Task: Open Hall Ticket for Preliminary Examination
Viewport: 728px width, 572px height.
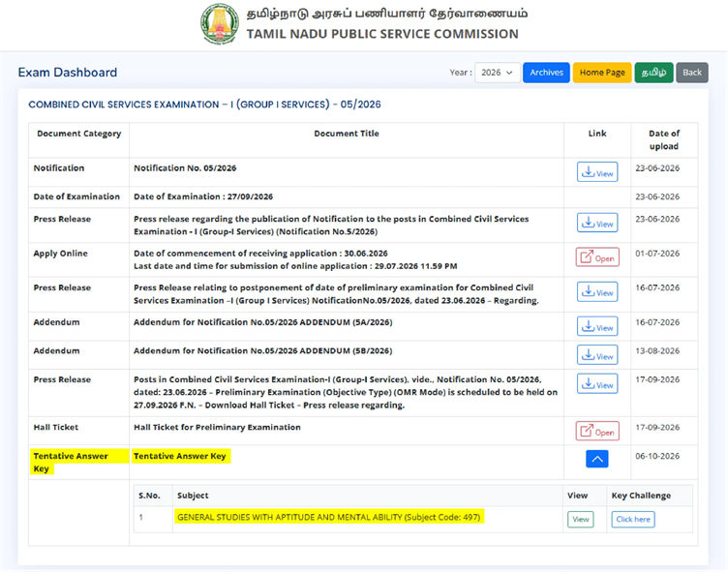Action: [597, 432]
